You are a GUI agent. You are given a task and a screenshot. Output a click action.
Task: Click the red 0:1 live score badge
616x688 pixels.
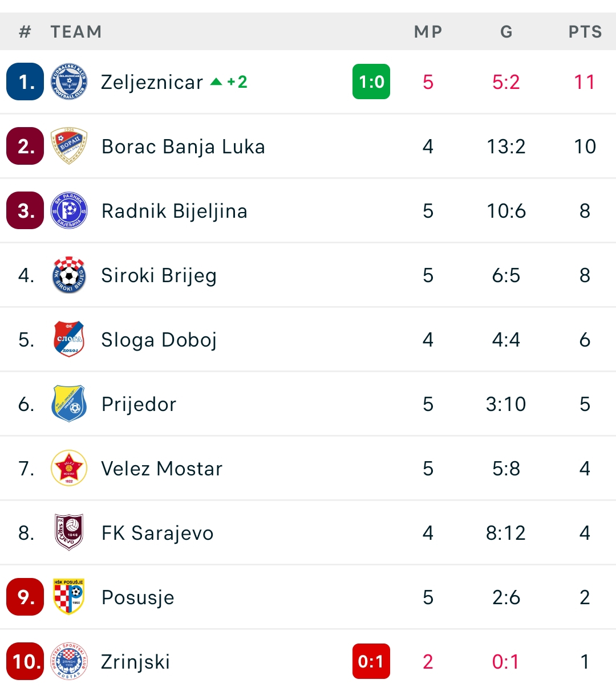371,662
